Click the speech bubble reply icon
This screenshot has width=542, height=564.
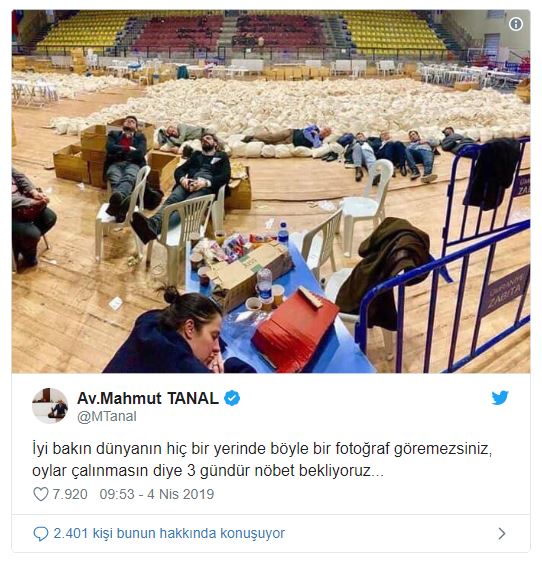pyautogui.click(x=41, y=533)
